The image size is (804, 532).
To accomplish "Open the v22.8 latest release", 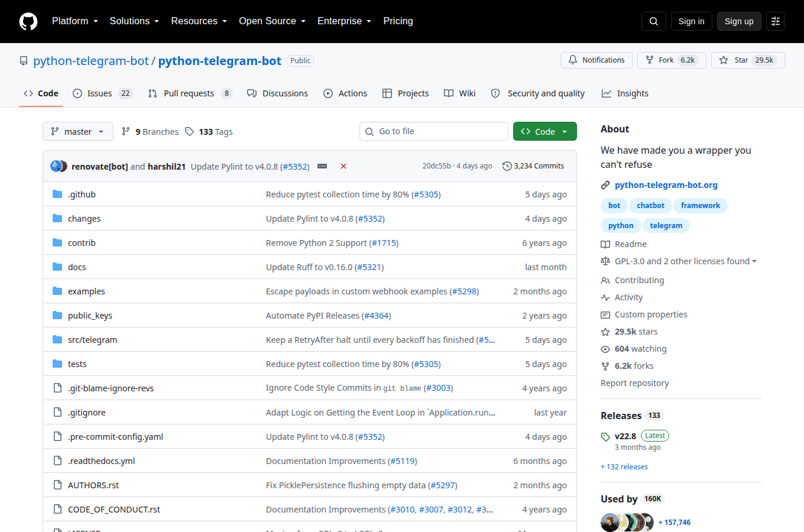I will (625, 436).
